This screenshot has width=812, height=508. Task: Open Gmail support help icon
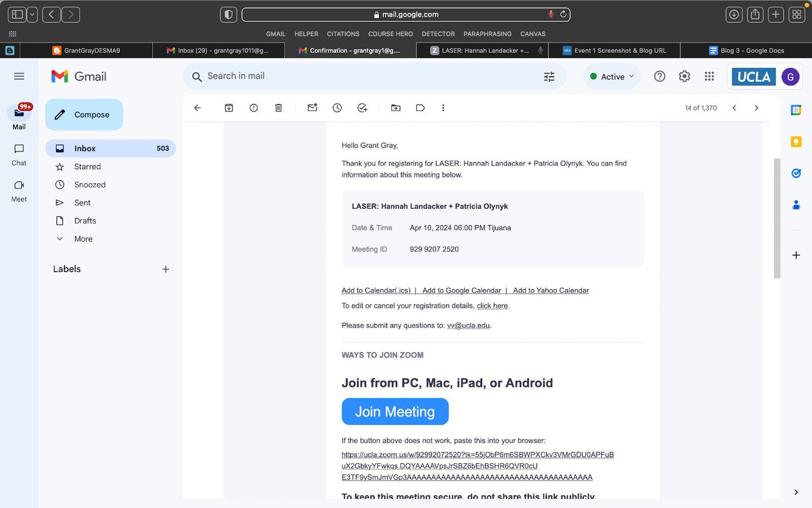coord(660,76)
